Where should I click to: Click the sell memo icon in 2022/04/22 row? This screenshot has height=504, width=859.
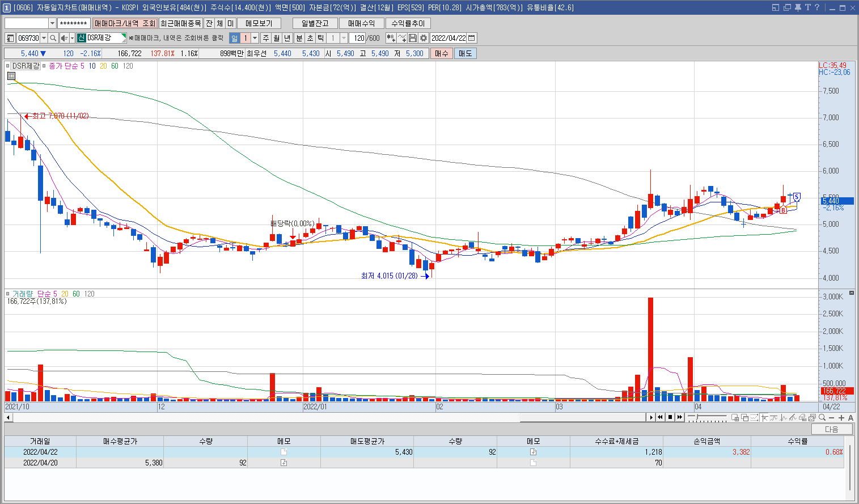coord(533,452)
